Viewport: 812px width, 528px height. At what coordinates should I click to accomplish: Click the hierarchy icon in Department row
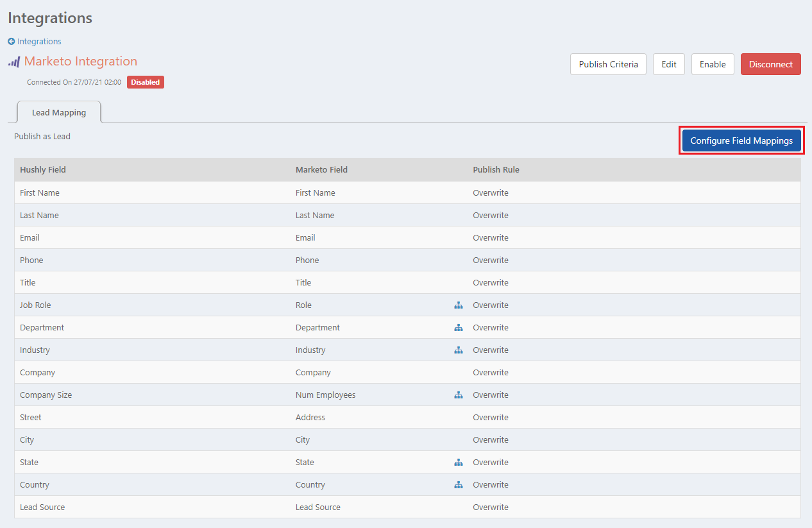(459, 328)
